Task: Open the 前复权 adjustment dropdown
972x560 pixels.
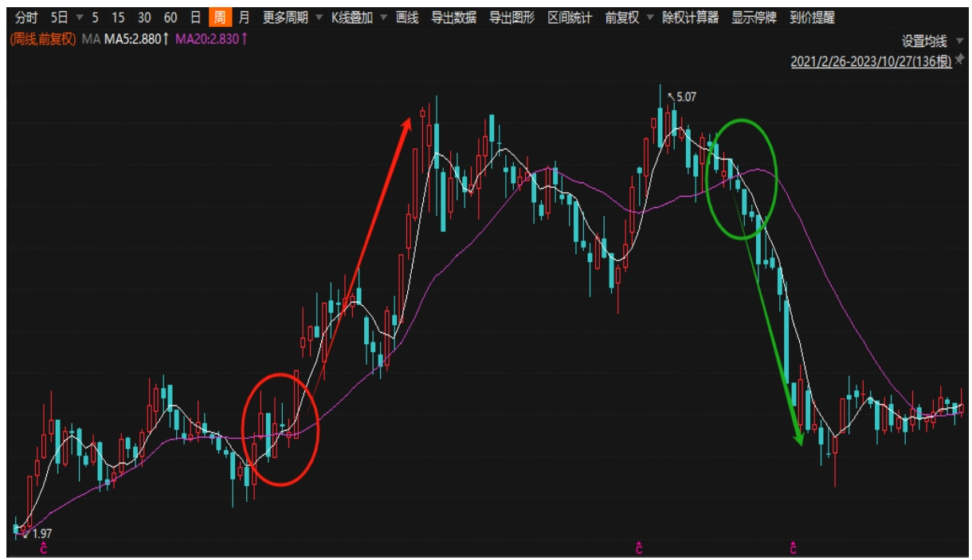Action: coord(629,18)
